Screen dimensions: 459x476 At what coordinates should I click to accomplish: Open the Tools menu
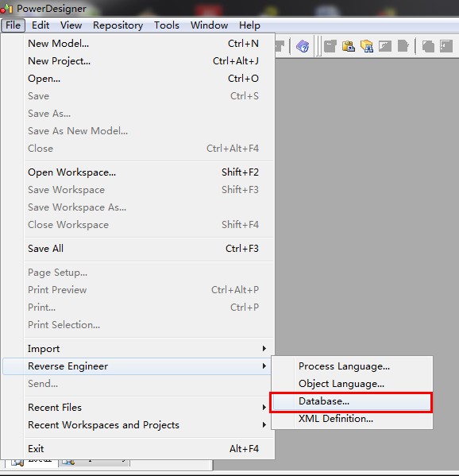[167, 25]
